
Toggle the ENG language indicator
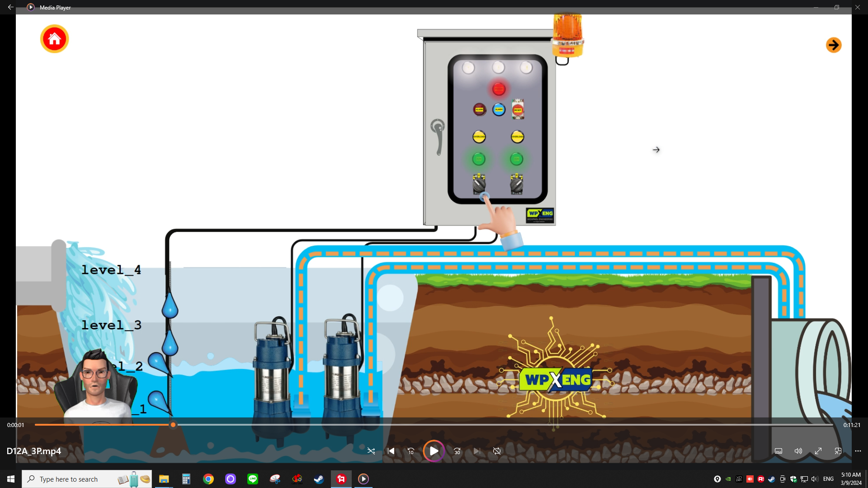click(x=828, y=479)
